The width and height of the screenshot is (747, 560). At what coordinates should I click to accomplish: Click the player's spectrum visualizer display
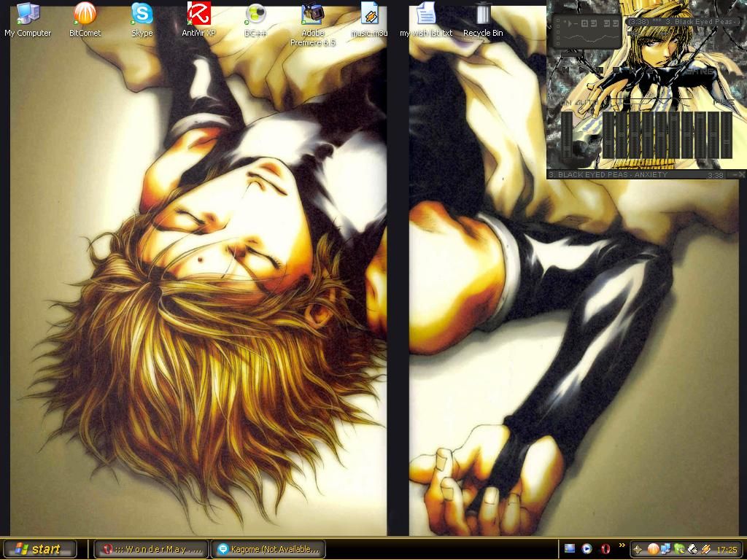point(589,38)
